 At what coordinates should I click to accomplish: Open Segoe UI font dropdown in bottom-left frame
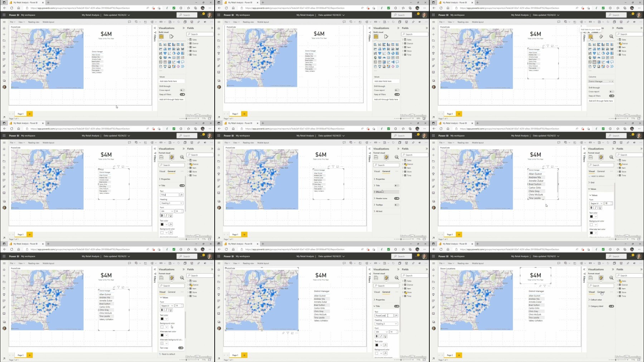167,306
